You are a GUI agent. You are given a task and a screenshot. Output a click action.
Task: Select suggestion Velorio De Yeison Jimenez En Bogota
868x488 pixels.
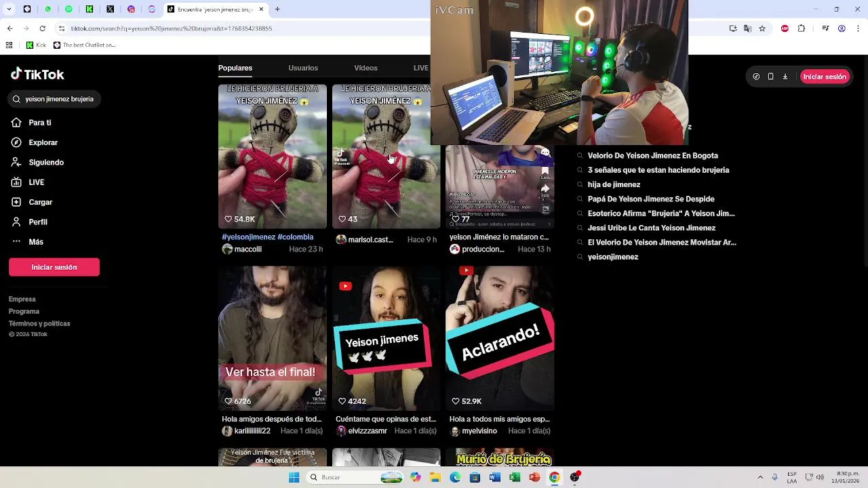[652, 156]
